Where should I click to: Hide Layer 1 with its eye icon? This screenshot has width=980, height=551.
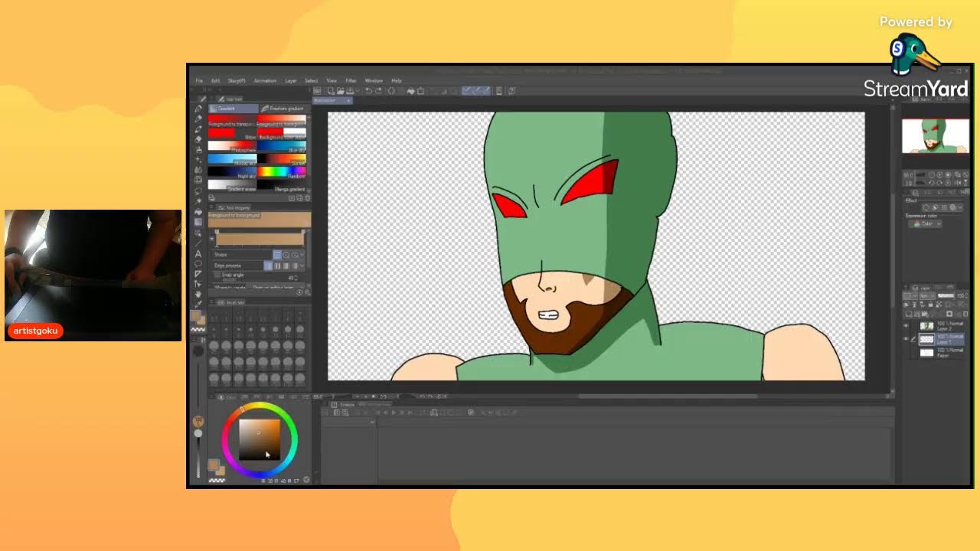pos(905,339)
